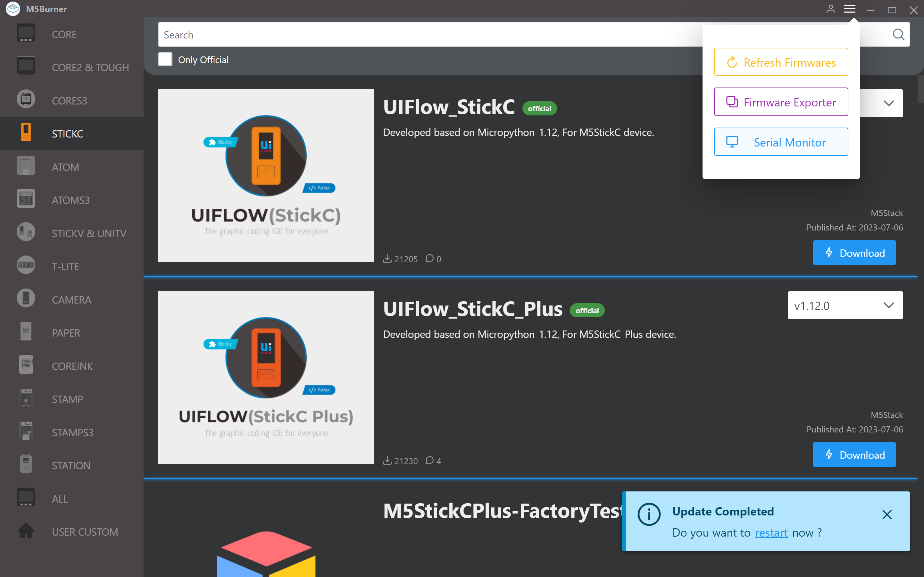Click the M5StickCPlus-FactoryTest title
Image resolution: width=924 pixels, height=577 pixels.
tap(503, 511)
